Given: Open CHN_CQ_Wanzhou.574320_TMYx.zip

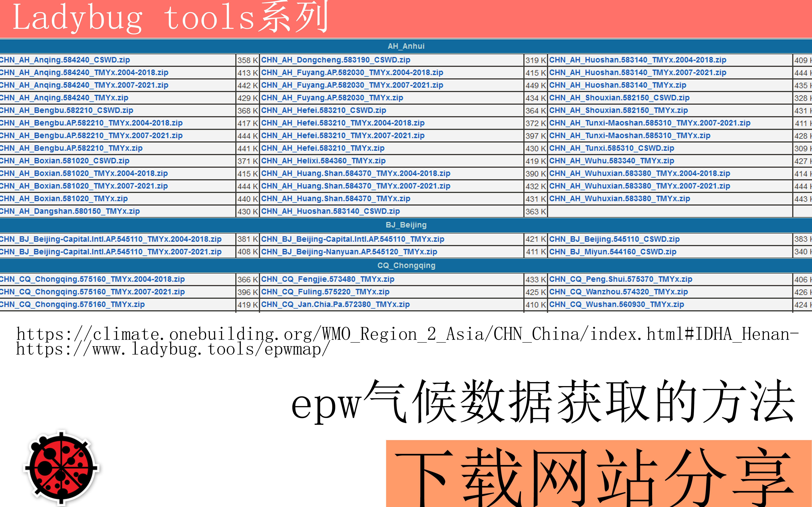Looking at the screenshot, I should click(619, 292).
